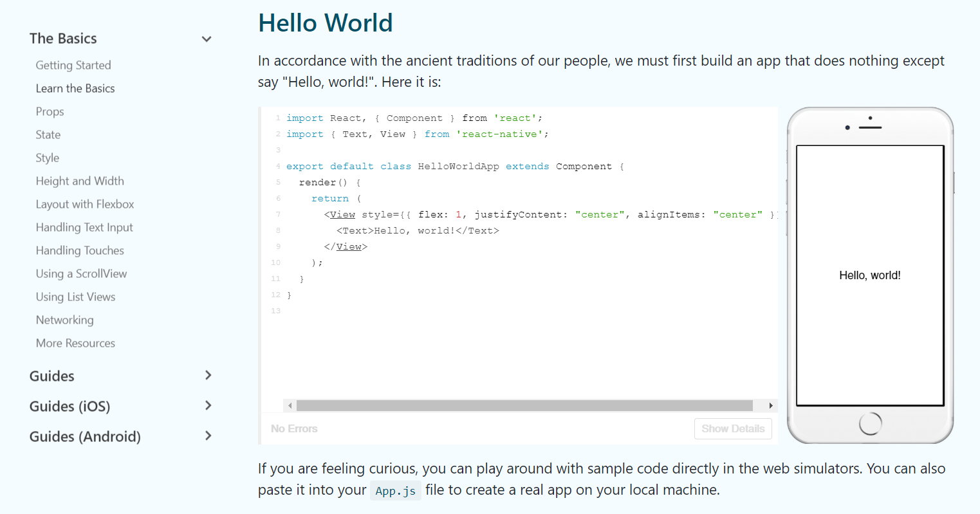Open More Resources link

coord(75,344)
